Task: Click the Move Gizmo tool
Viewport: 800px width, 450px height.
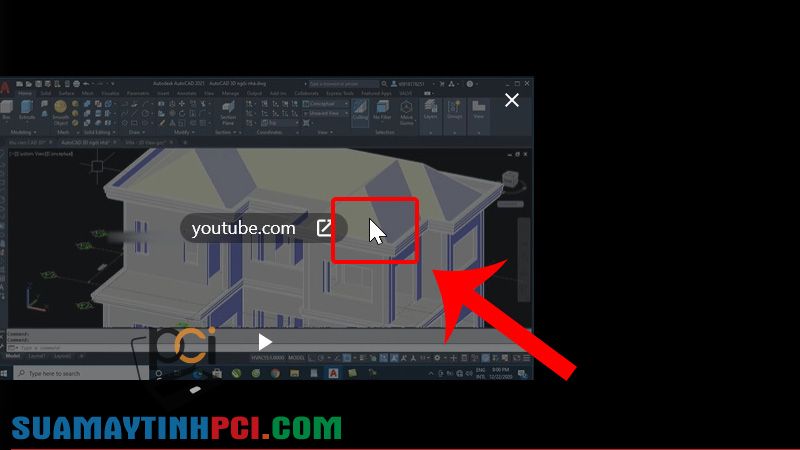Action: point(406,113)
